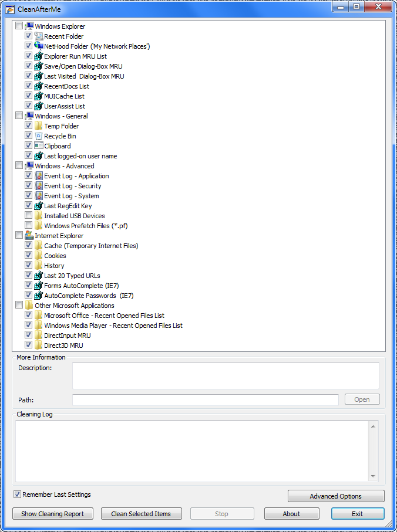Image resolution: width=397 pixels, height=532 pixels.
Task: Click the Clipboard icon
Action: point(38,145)
